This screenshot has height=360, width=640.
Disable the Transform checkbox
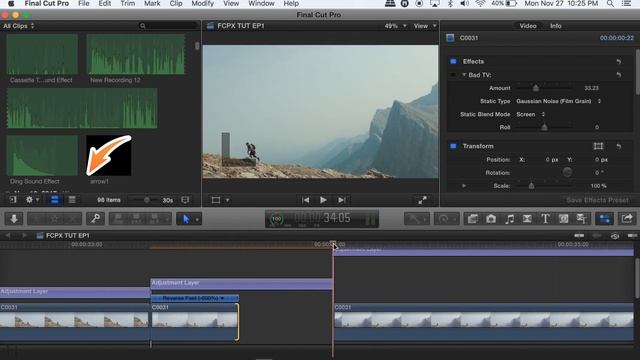(453, 146)
